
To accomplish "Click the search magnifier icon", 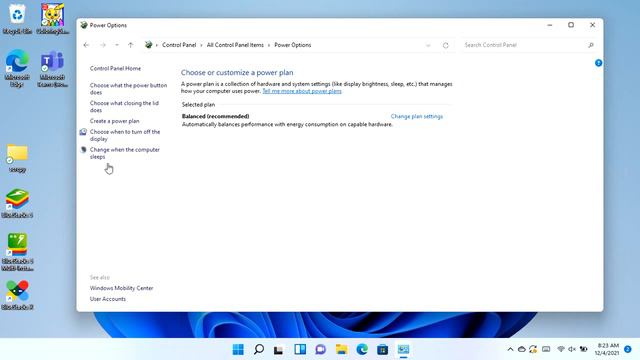I will 591,45.
